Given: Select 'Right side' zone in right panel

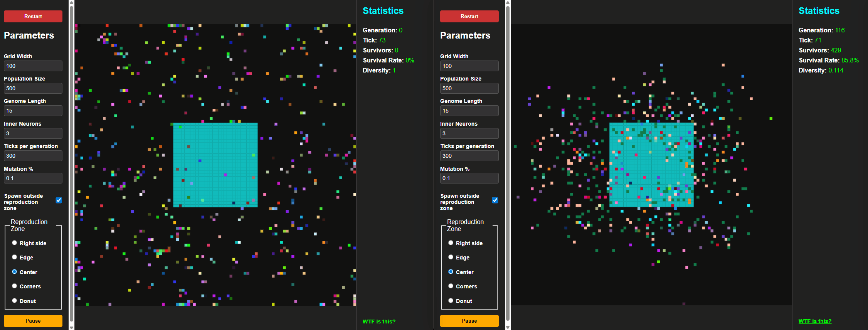Looking at the screenshot, I should pyautogui.click(x=451, y=243).
